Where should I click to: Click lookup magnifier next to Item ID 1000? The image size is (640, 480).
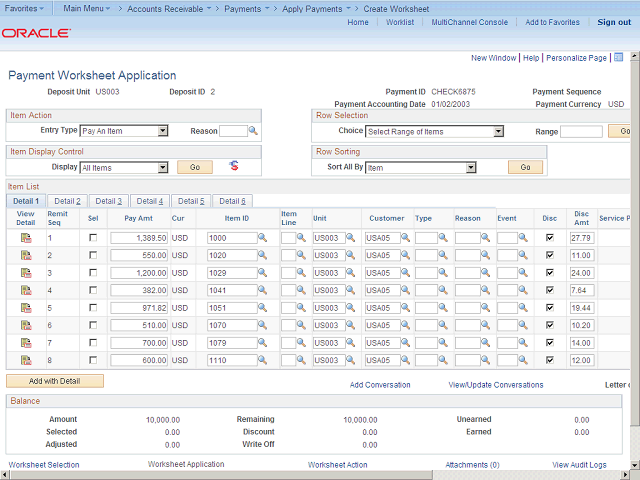click(x=263, y=238)
